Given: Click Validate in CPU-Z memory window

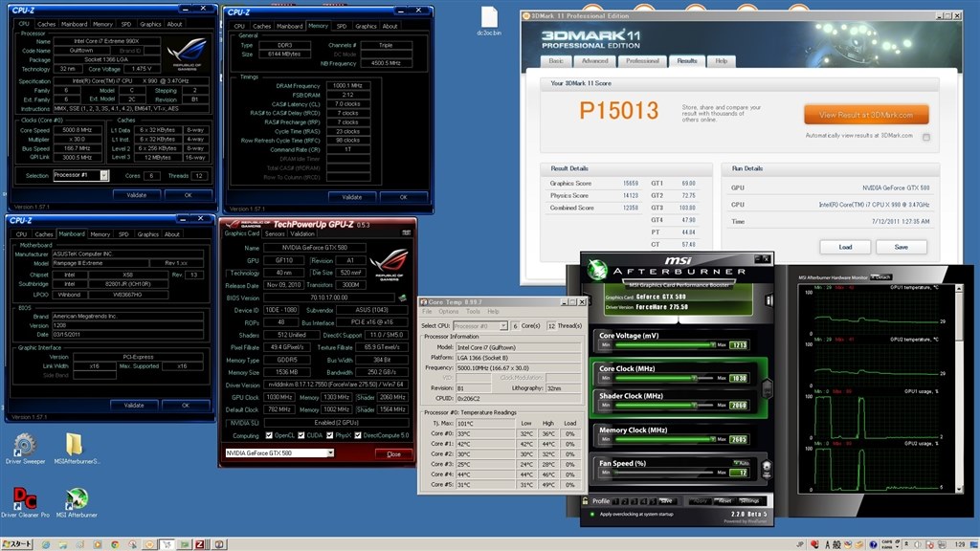Looking at the screenshot, I should [x=352, y=197].
